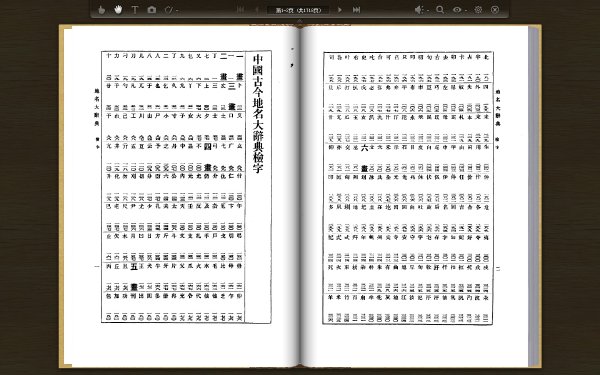Select the pen annotation tool
Viewport: 600px width, 375px height.
[169, 10]
